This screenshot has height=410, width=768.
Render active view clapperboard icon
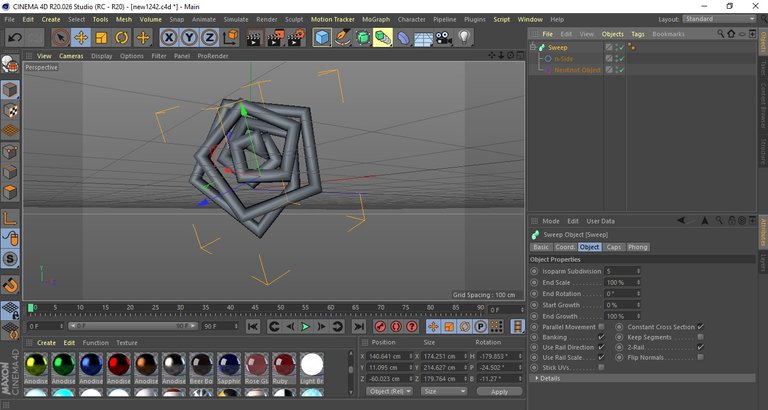pyautogui.click(x=254, y=38)
